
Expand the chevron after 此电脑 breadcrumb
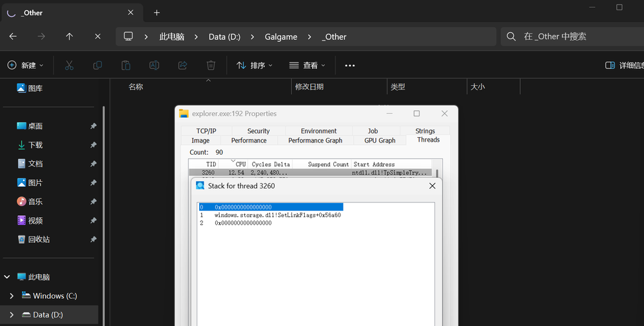coord(196,37)
